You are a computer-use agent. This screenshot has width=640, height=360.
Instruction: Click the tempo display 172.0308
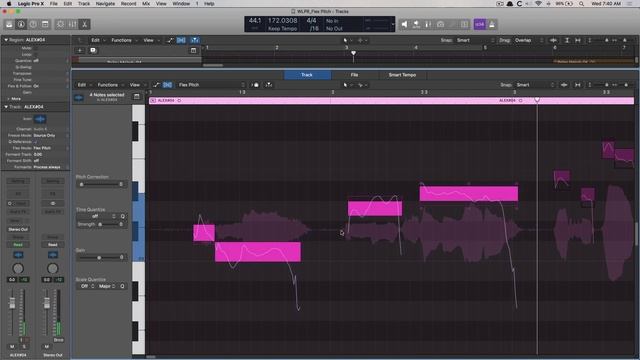click(x=282, y=20)
